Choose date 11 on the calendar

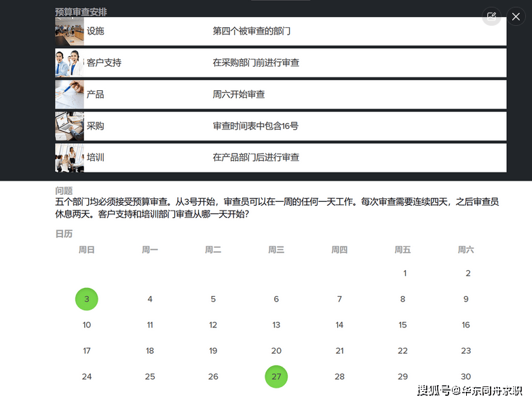tap(150, 325)
